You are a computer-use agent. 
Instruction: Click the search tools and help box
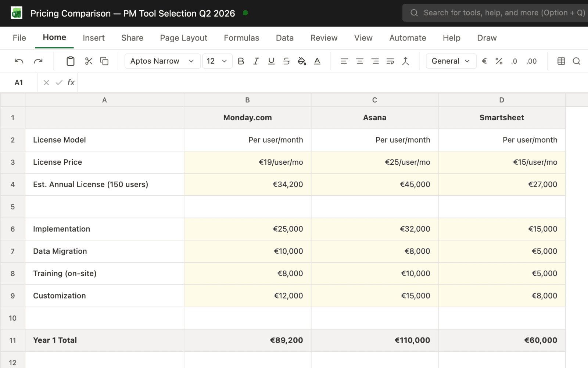pyautogui.click(x=495, y=13)
